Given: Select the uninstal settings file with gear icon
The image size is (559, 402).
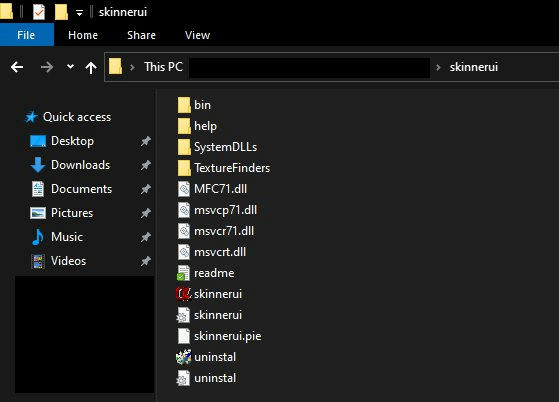Looking at the screenshot, I should coord(184,378).
